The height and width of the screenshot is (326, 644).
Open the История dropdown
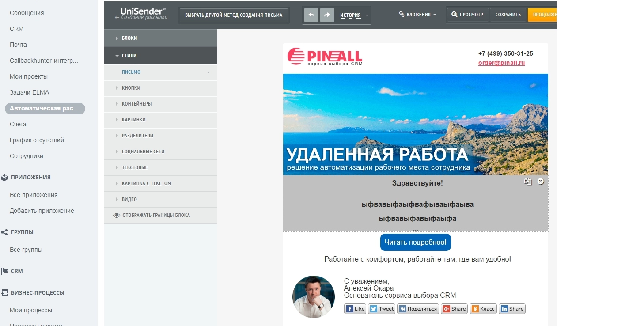coord(354,15)
